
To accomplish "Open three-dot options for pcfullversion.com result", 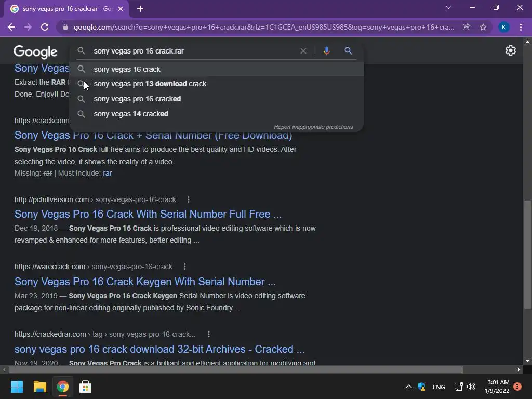I will point(189,199).
